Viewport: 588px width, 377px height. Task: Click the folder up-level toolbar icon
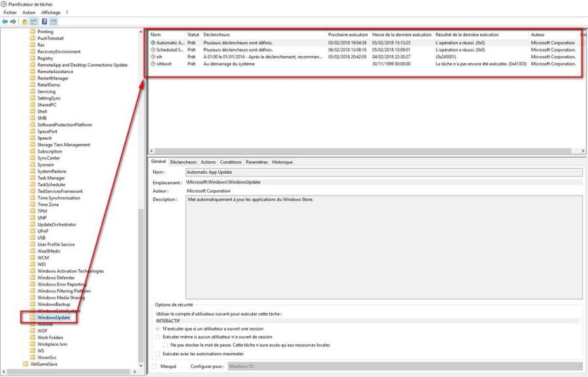coord(24,22)
